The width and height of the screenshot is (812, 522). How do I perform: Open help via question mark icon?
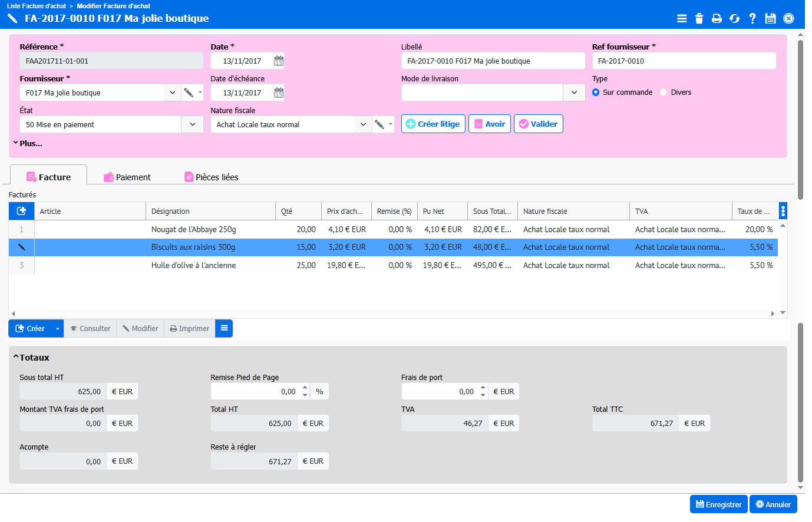(752, 18)
